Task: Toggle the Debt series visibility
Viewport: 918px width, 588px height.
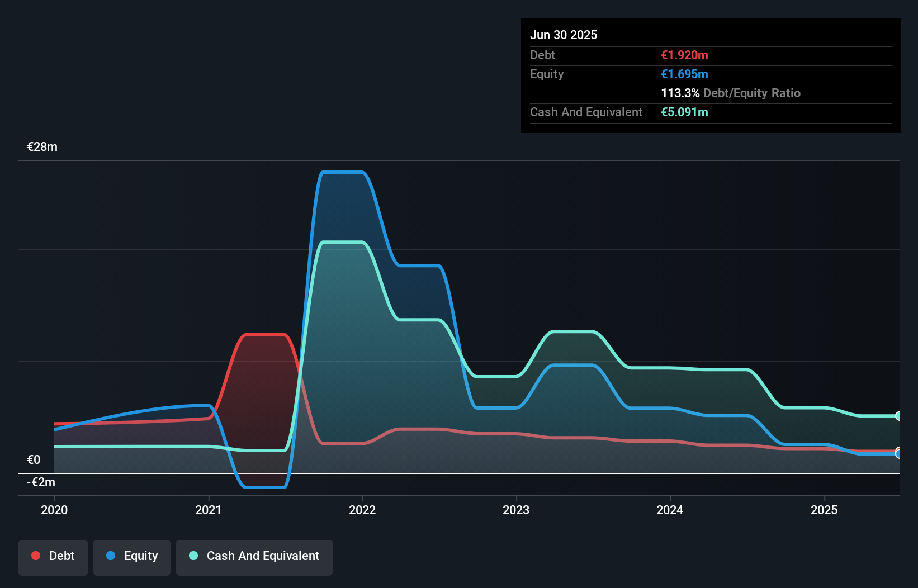Action: click(x=53, y=556)
